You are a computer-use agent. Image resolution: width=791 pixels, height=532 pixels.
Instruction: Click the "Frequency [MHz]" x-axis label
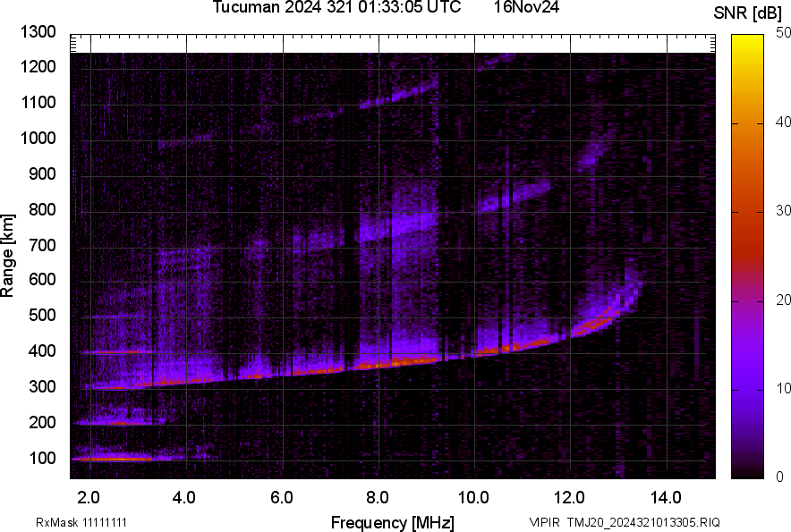(x=392, y=522)
